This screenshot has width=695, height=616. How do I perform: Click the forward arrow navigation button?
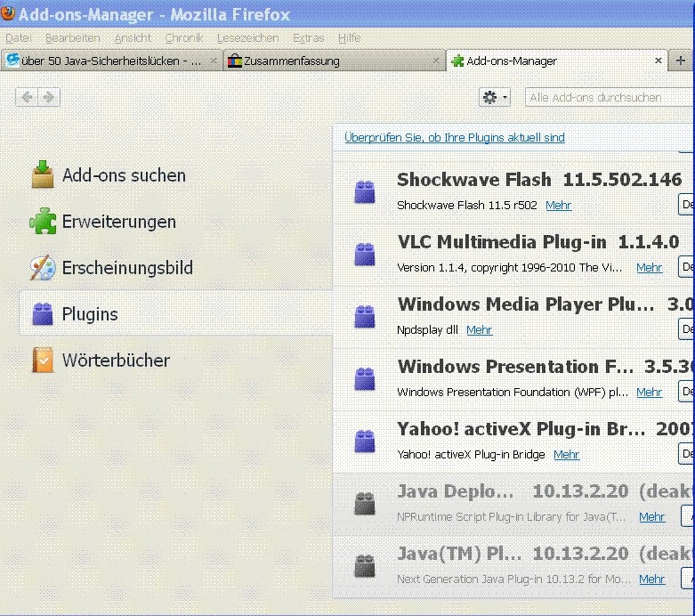(49, 97)
